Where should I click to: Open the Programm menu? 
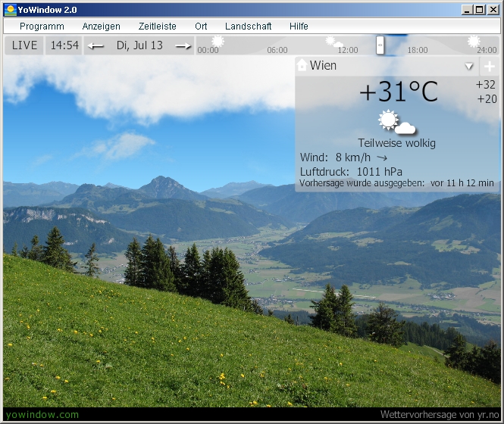coord(42,26)
